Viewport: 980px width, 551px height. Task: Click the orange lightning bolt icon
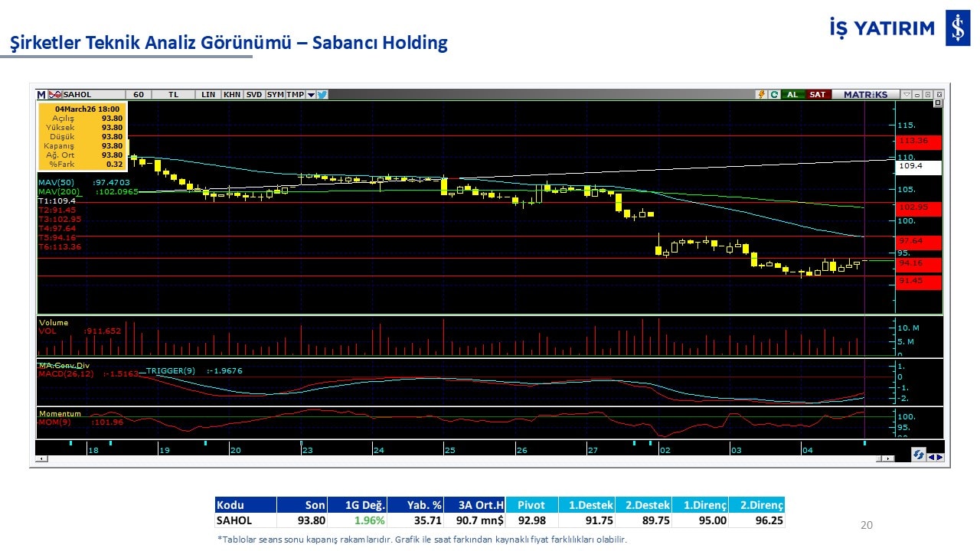[761, 95]
